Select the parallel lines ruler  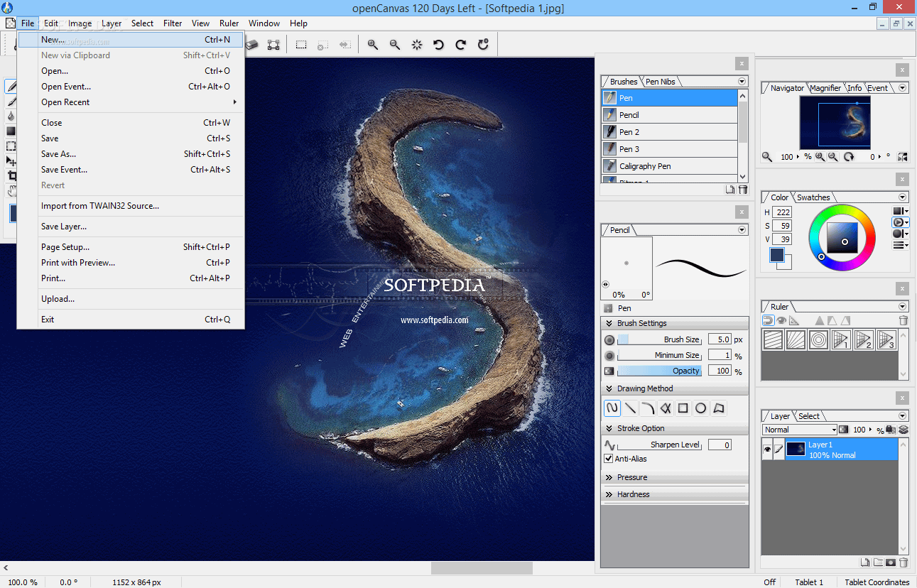coord(774,339)
